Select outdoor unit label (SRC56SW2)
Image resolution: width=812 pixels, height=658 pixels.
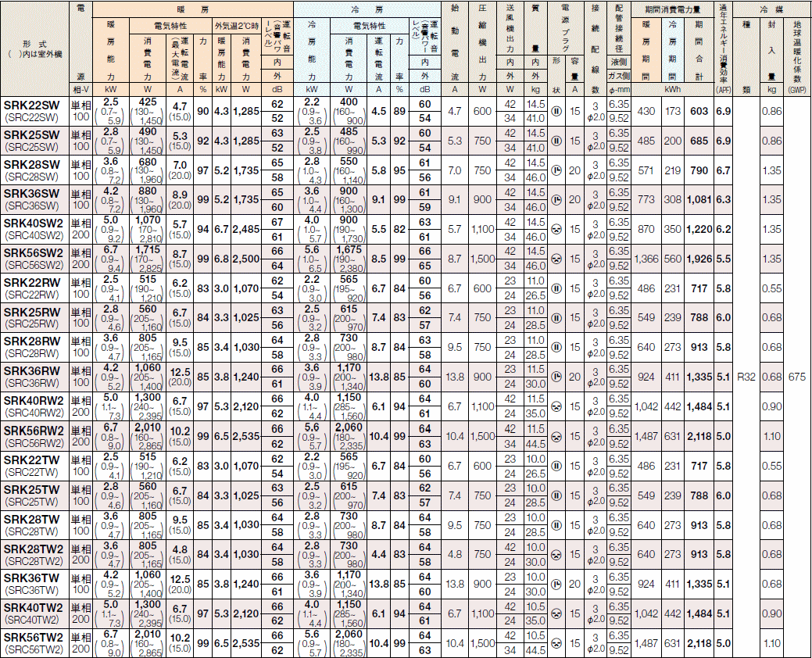pyautogui.click(x=34, y=265)
